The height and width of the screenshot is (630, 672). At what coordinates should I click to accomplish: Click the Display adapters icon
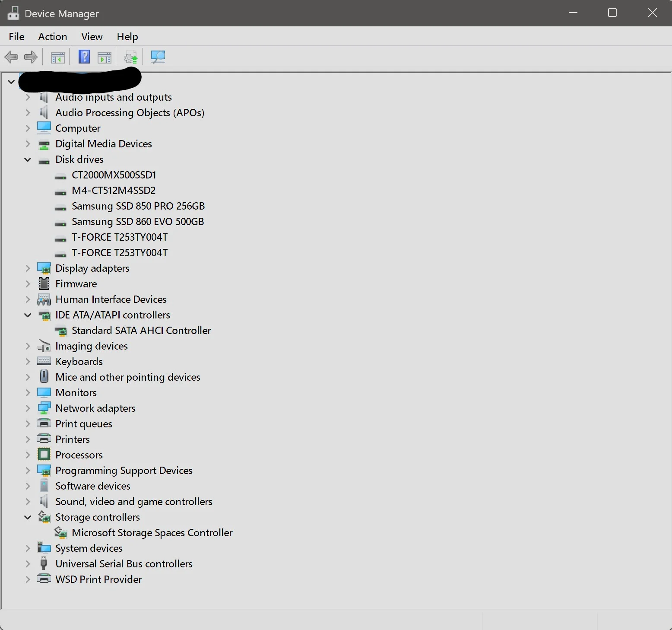(x=44, y=268)
